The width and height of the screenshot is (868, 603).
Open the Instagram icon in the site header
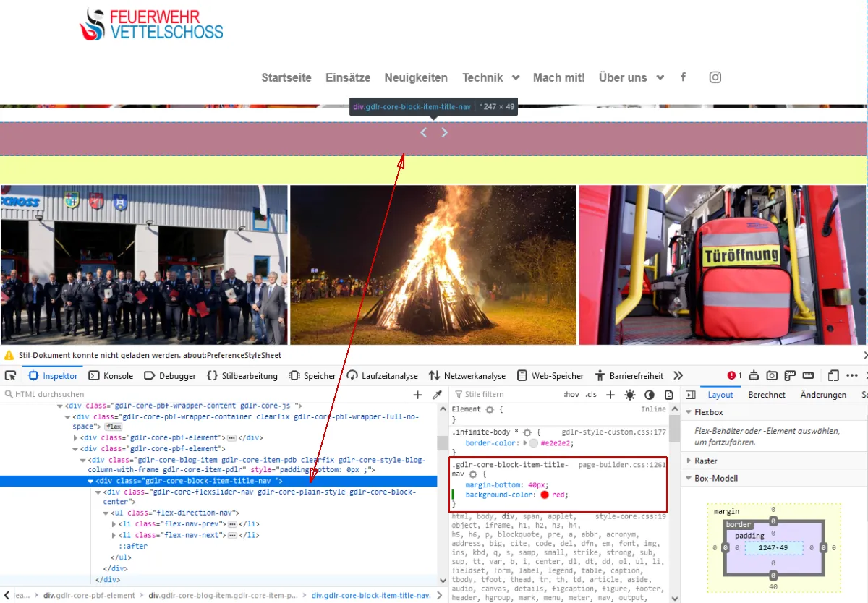tap(715, 77)
